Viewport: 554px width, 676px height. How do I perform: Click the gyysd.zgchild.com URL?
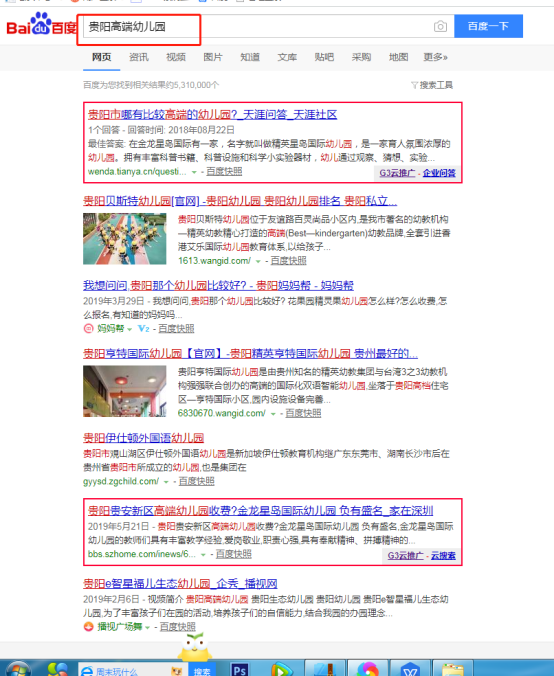point(121,482)
